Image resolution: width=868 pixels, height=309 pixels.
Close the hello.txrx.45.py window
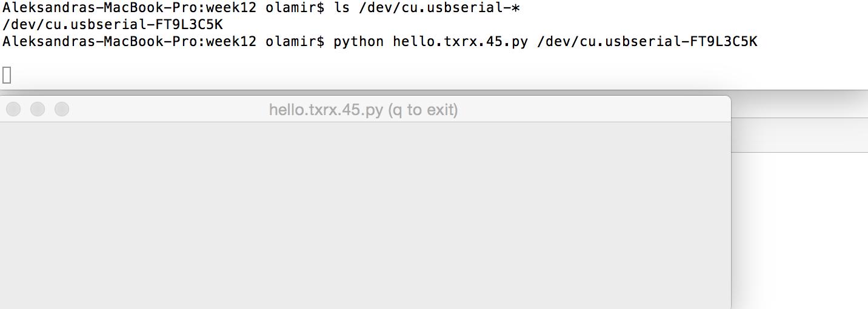tap(13, 109)
